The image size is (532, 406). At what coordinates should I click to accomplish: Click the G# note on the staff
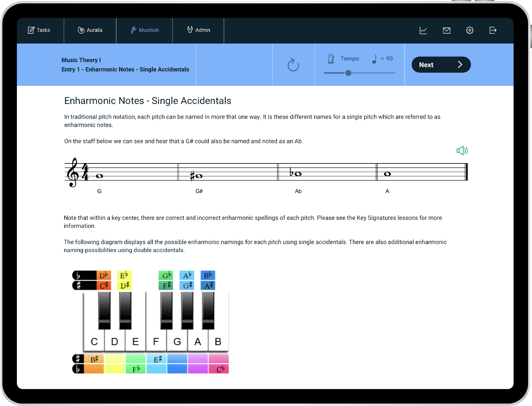tap(199, 176)
